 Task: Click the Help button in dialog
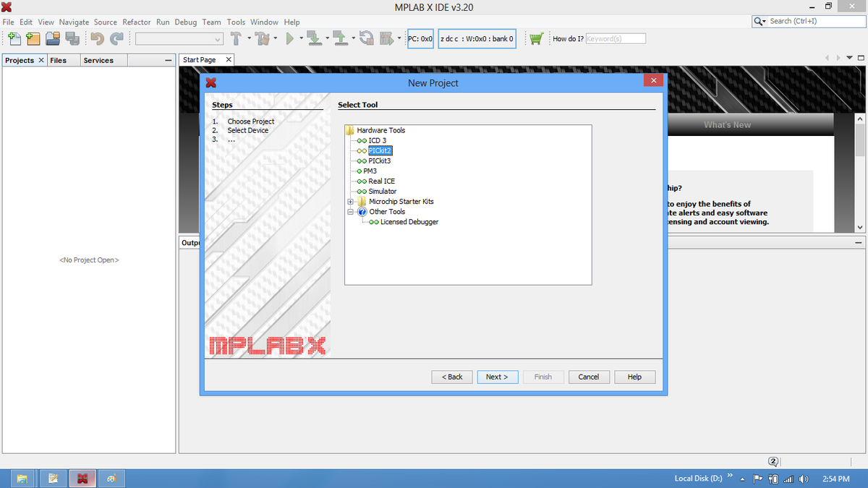[x=634, y=377]
